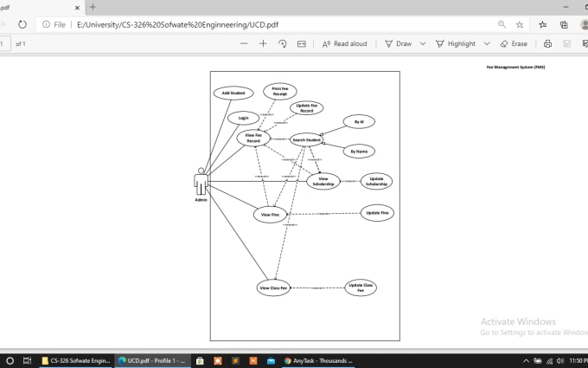Open the volume control tray icon

560,361
